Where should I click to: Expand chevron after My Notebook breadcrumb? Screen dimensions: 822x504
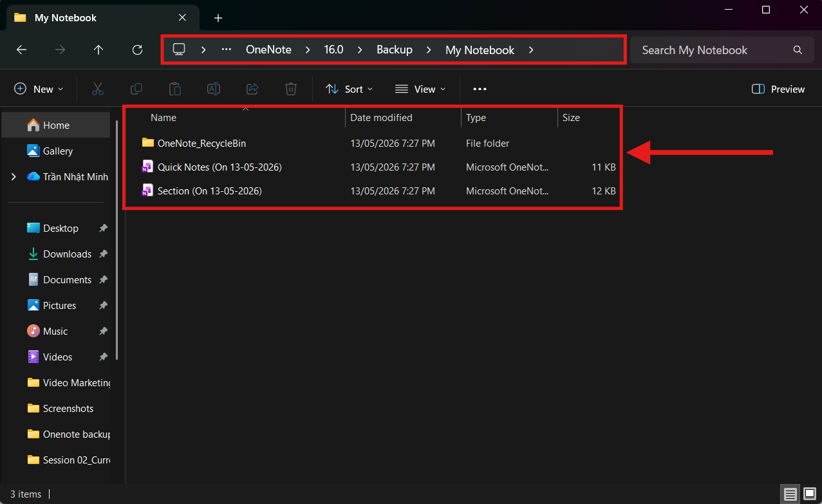[531, 50]
